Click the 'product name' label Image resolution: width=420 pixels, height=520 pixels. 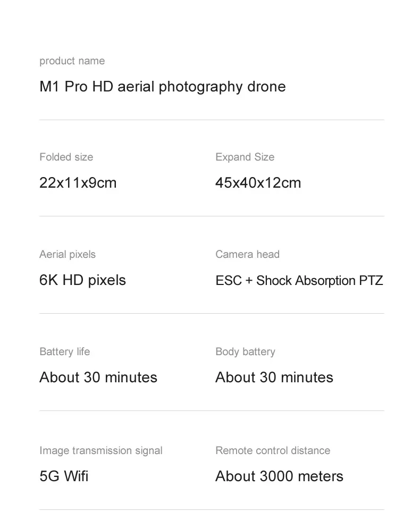click(72, 61)
